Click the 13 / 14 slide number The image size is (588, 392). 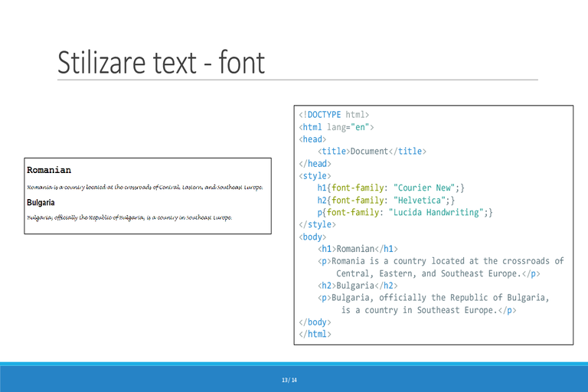point(289,380)
